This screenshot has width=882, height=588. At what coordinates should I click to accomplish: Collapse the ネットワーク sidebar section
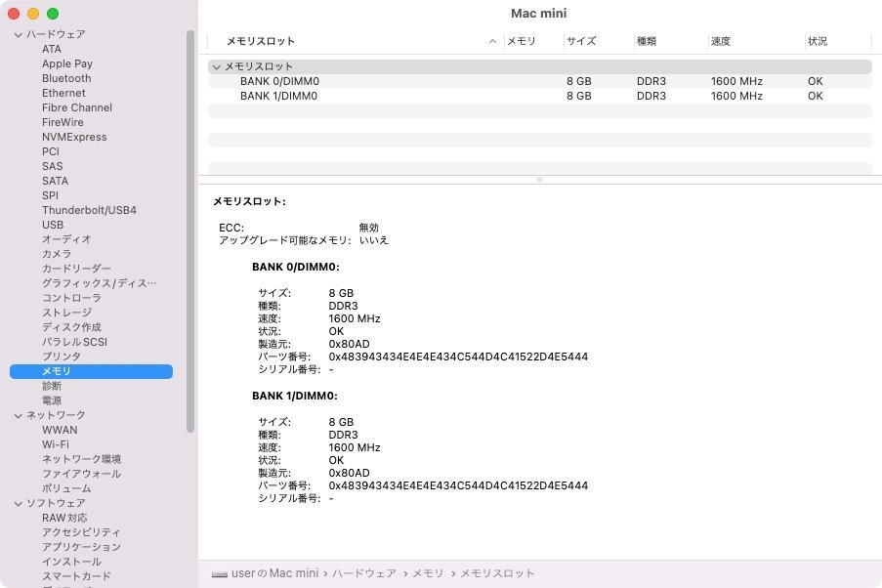[18, 415]
